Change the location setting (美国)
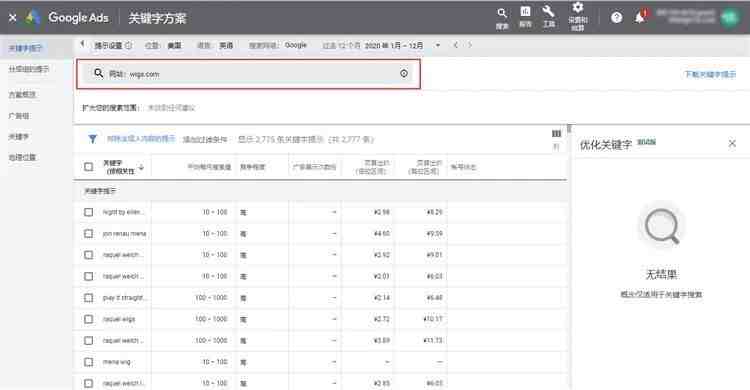 [174, 45]
